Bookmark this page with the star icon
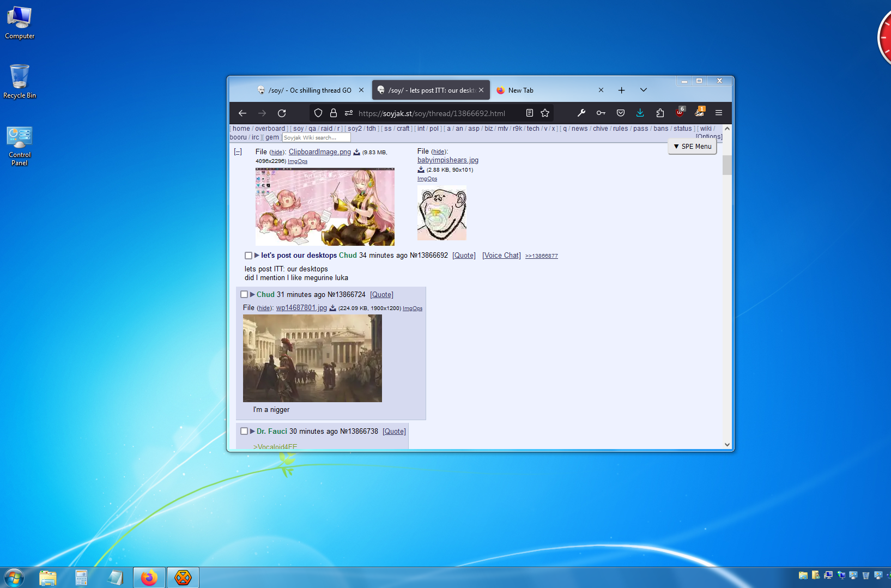891x588 pixels. (x=545, y=113)
